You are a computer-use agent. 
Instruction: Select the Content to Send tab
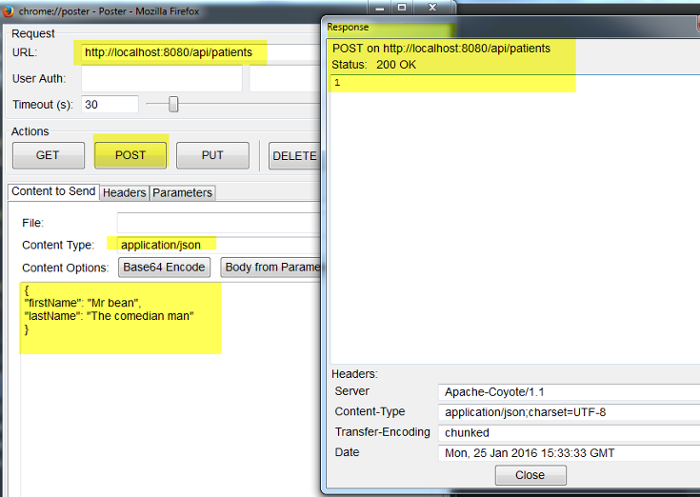53,191
